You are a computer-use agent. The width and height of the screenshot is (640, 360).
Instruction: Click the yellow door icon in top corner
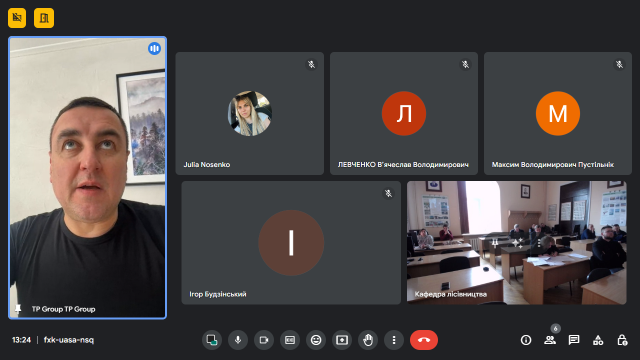point(44,18)
